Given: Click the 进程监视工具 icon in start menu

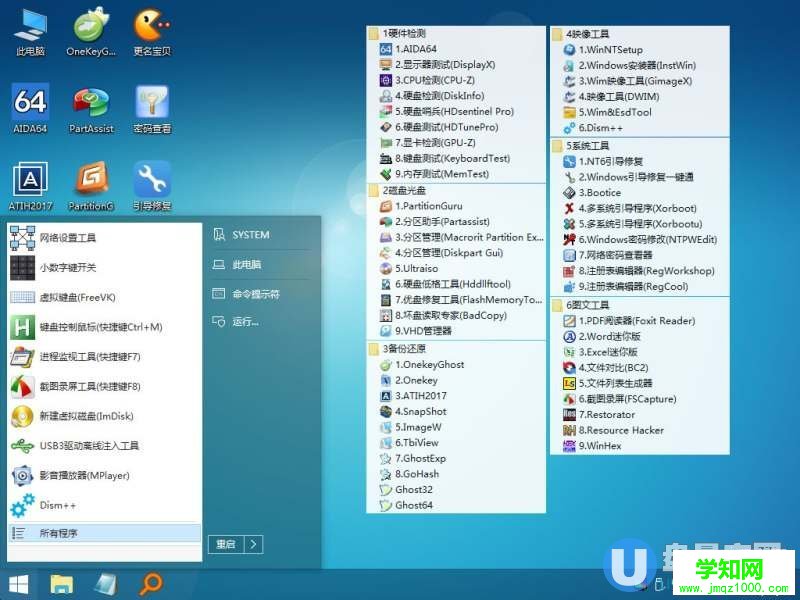Looking at the screenshot, I should pyautogui.click(x=22, y=357).
